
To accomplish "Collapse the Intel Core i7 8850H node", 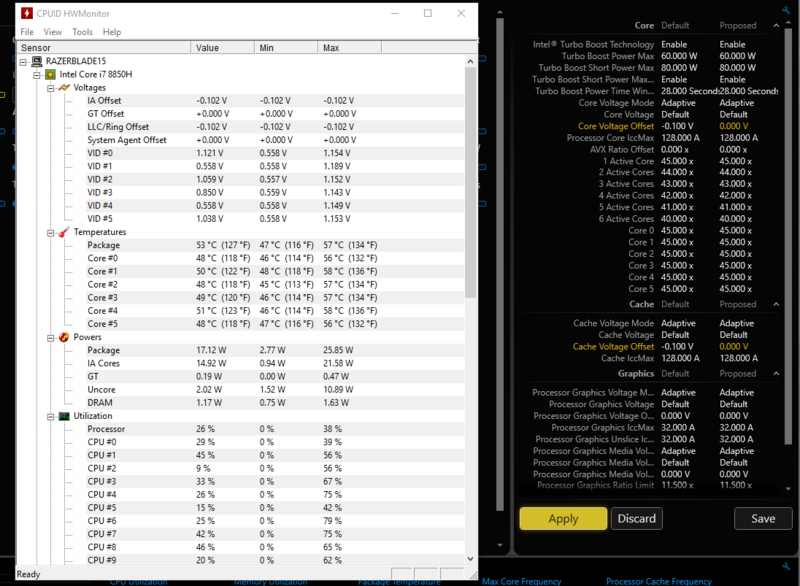I will [x=37, y=75].
